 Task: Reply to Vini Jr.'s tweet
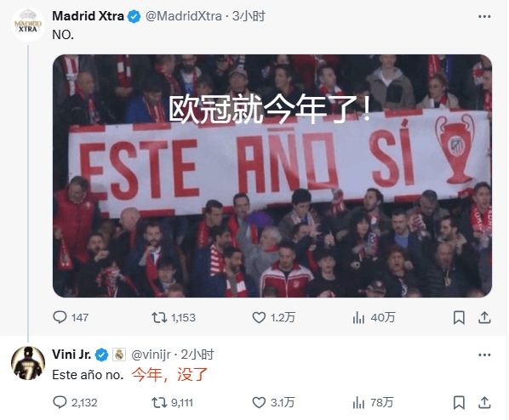(60, 402)
